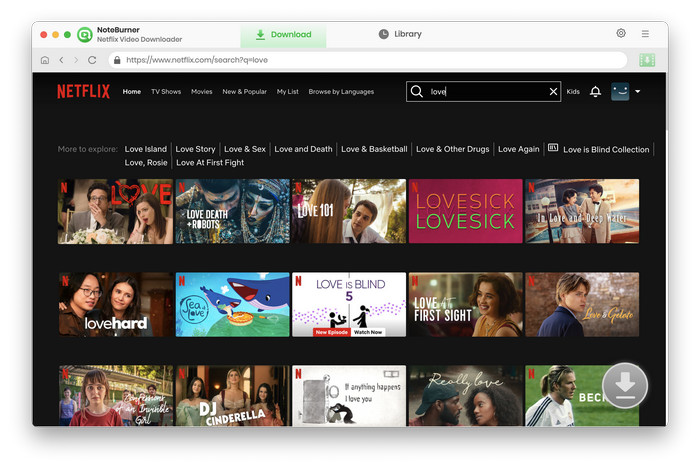Explore Love and Death suggestion
Viewport: 700px width, 469px height.
click(x=304, y=149)
